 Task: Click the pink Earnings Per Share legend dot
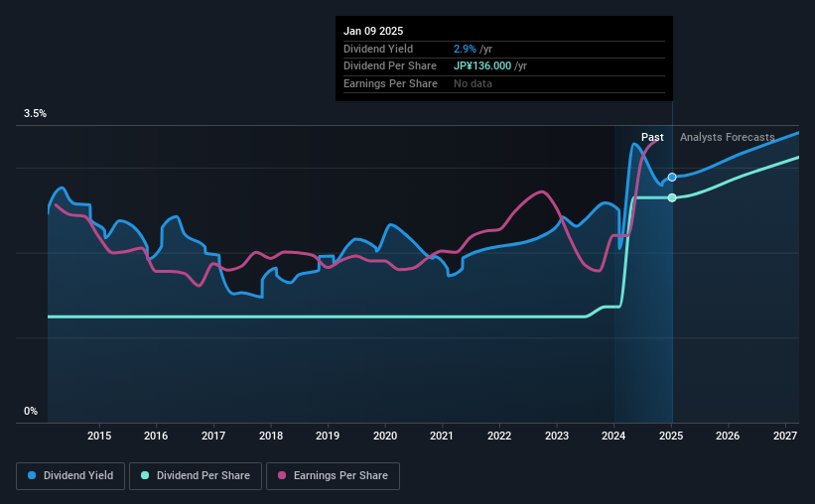(282, 475)
